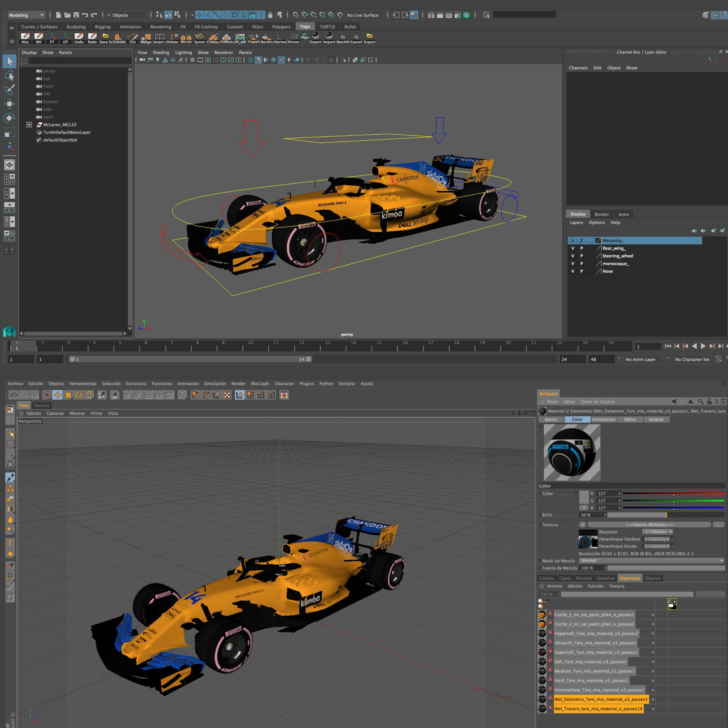Click the go to start playback button
This screenshot has width=728, height=728.
668,346
